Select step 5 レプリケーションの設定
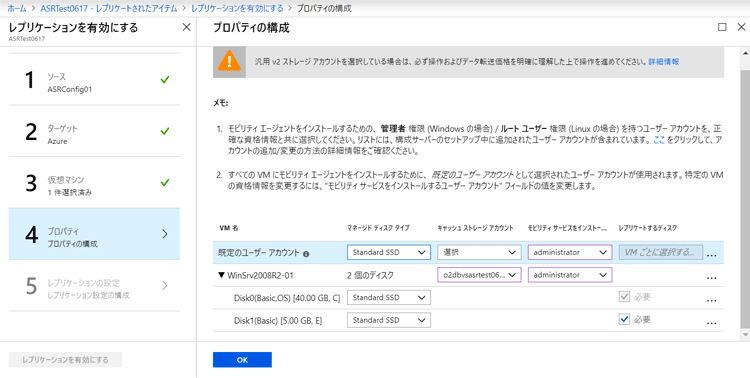 pyautogui.click(x=94, y=286)
